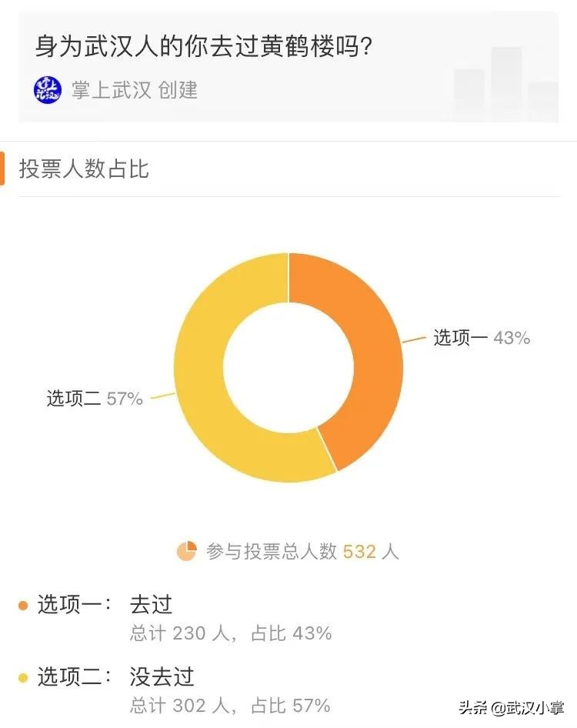Select the orange bullet dot beside 选项一
Viewport: 577px width, 728px height.
pos(25,607)
